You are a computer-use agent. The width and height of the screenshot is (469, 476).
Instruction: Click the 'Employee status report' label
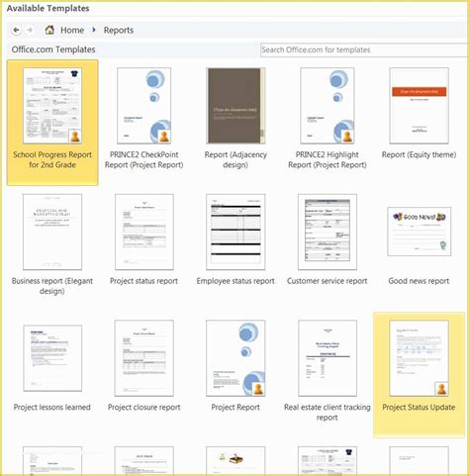235,281
